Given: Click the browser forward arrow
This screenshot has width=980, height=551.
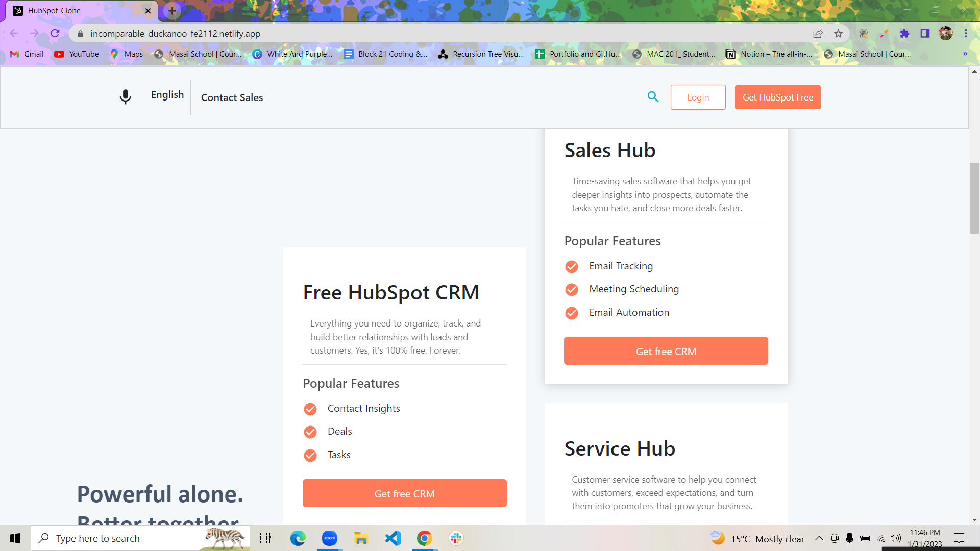Looking at the screenshot, I should click(34, 34).
